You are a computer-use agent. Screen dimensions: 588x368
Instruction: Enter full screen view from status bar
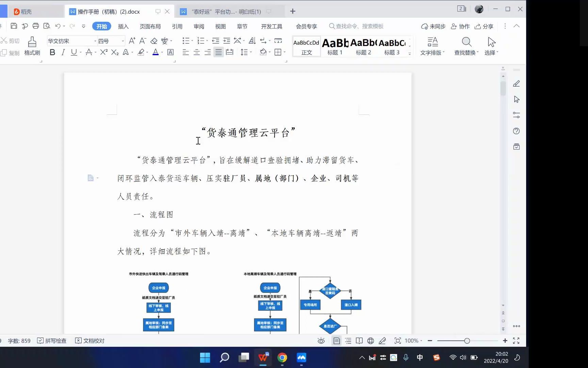coord(516,341)
